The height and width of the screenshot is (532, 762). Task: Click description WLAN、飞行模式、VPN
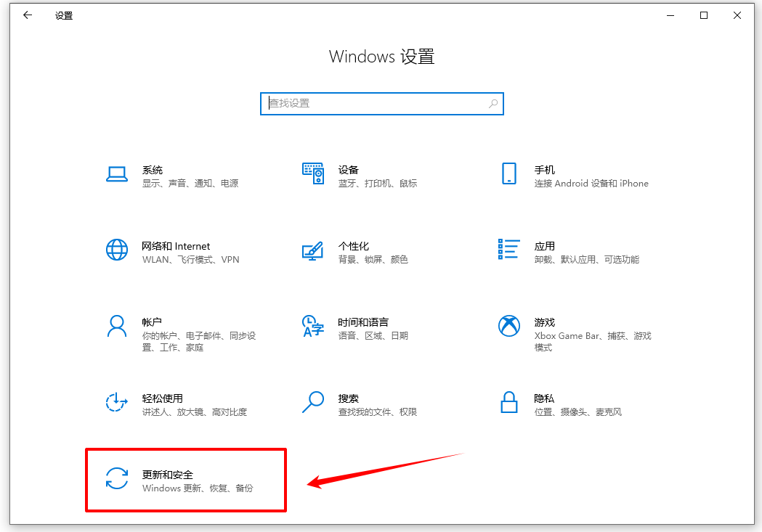(190, 260)
